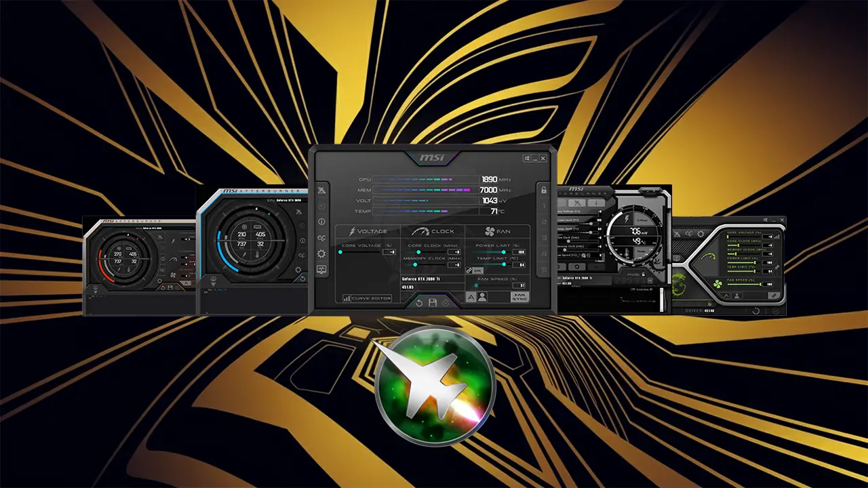Image resolution: width=868 pixels, height=488 pixels.
Task: Toggle the power/temp link icon in center window
Action: tap(469, 270)
